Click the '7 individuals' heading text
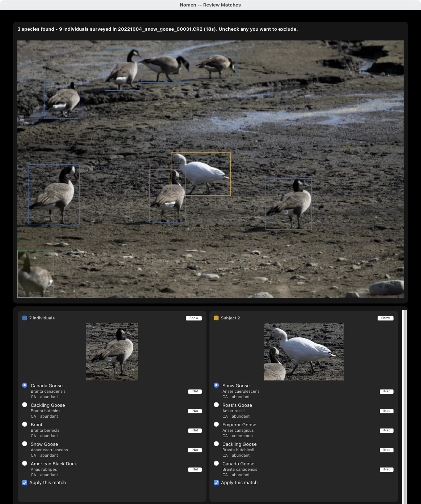 [x=42, y=318]
